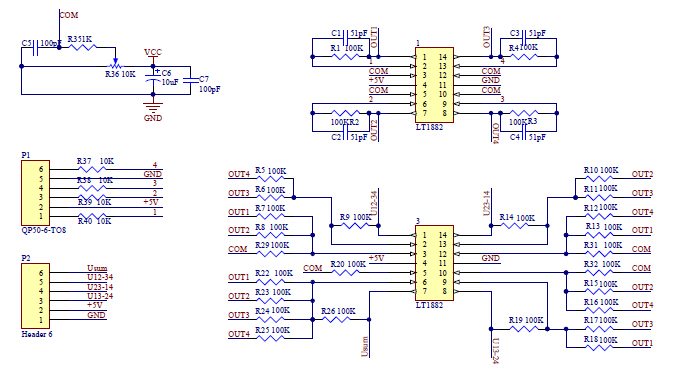Viewport: 680px width, 374px height.
Task: Click resistor R20 100K near COM
Action: (x=345, y=272)
